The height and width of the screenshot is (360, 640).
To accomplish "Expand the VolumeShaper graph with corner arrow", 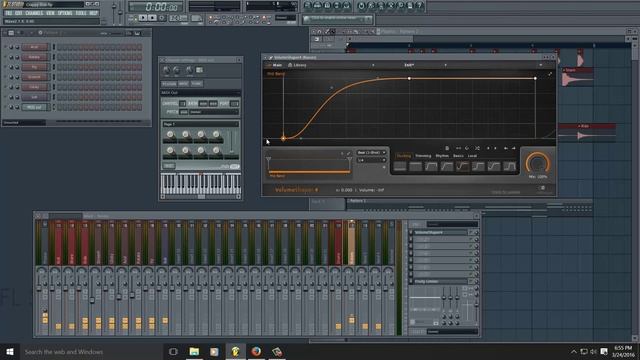I will [x=550, y=74].
